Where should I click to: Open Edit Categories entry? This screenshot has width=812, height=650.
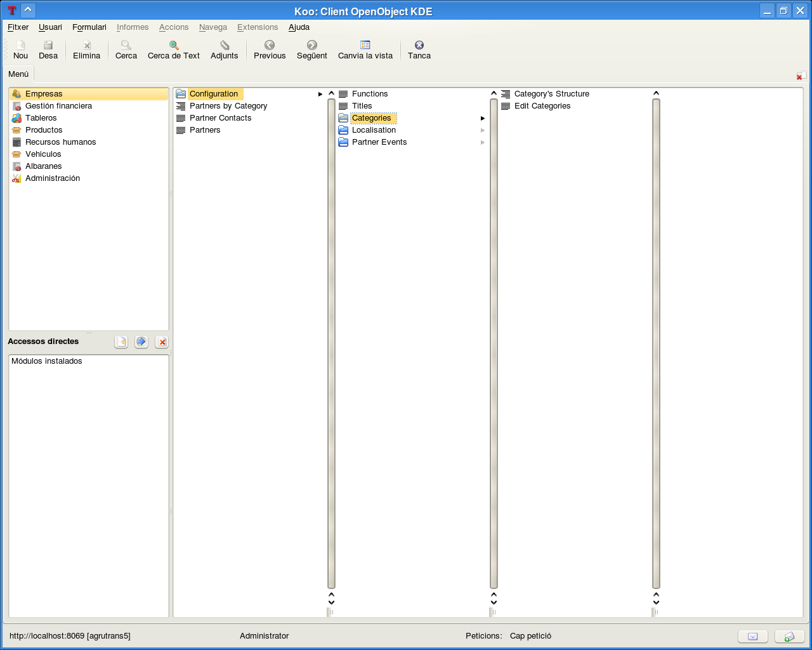click(542, 106)
